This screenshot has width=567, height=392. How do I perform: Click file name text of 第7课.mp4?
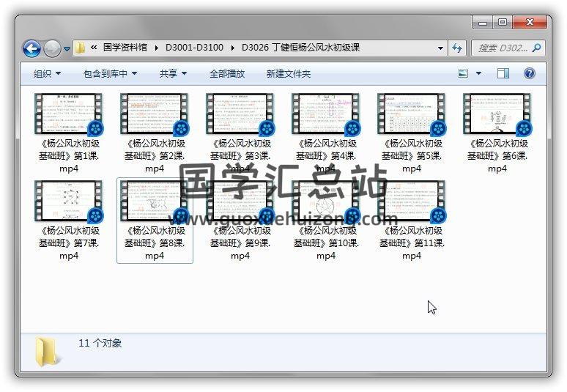point(69,243)
